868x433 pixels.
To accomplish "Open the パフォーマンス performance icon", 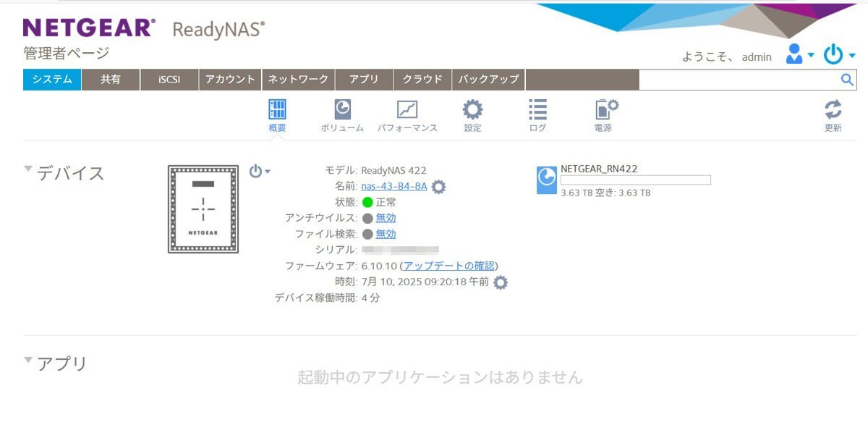I will [407, 109].
